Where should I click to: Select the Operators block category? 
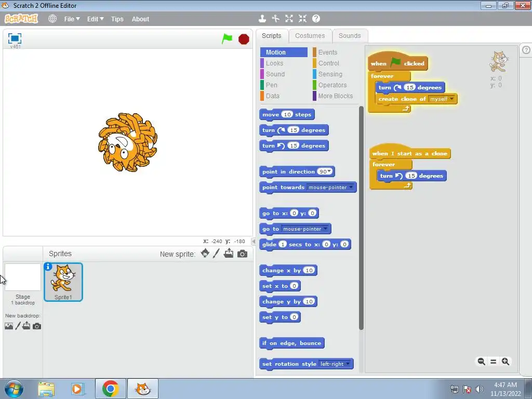[332, 85]
